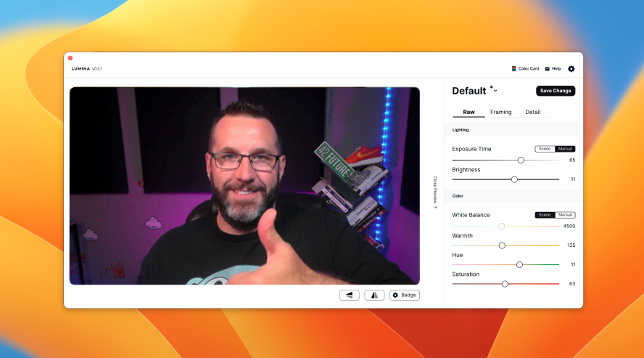Click the Saturation slider handle
The image size is (644, 358).
point(505,284)
